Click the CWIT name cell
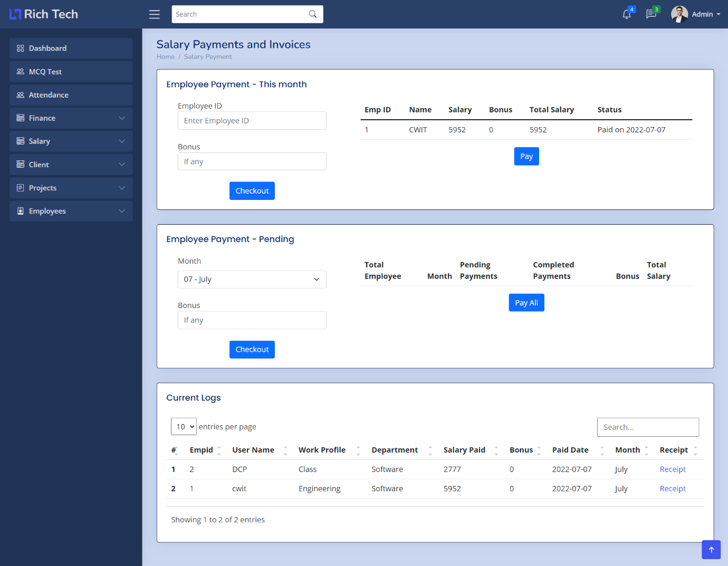 coord(418,130)
